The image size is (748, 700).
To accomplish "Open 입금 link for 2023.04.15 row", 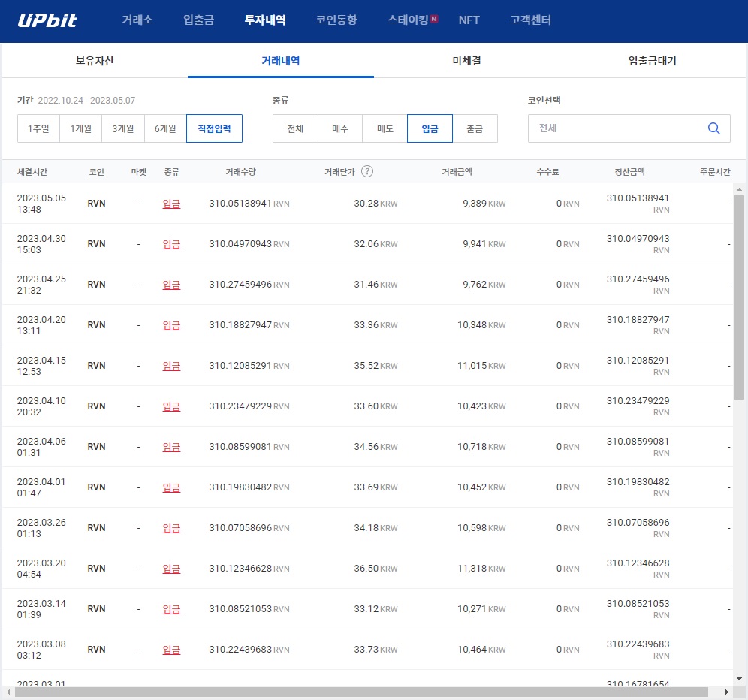I will pos(171,366).
